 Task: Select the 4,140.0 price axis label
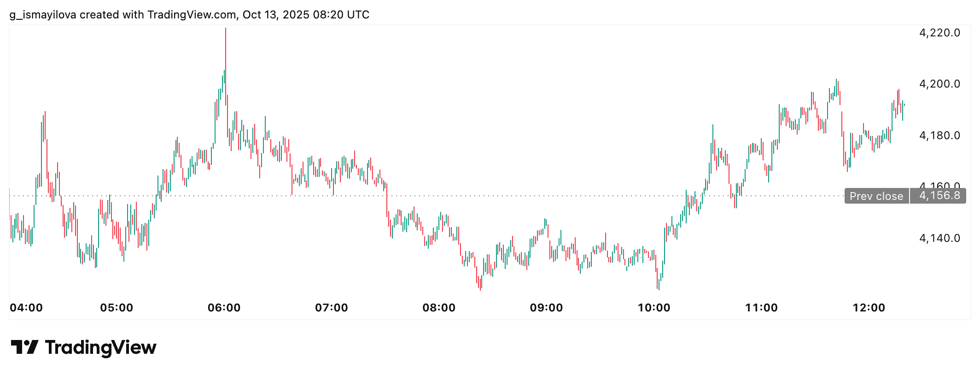[x=939, y=238]
